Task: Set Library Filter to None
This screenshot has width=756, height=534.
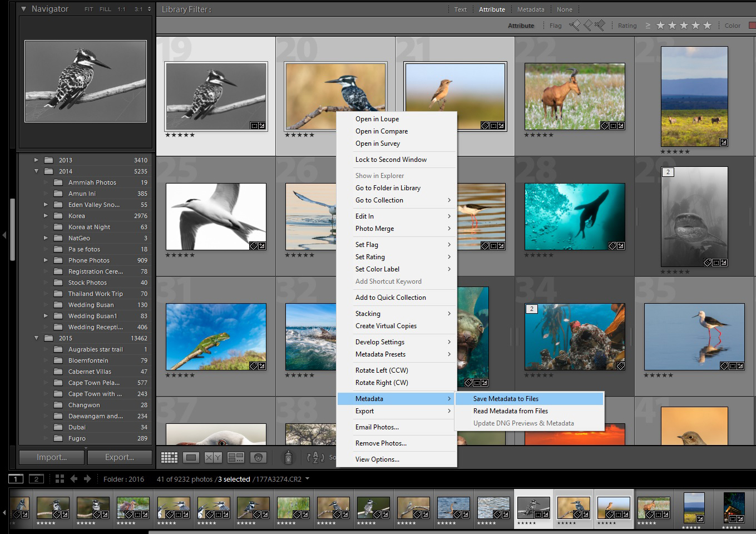Action: tap(565, 9)
